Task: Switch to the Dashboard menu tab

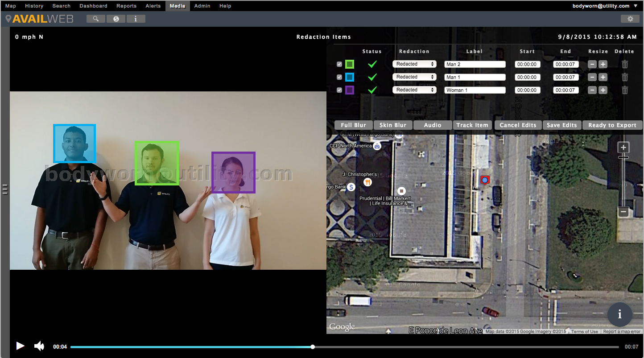Action: [x=93, y=6]
